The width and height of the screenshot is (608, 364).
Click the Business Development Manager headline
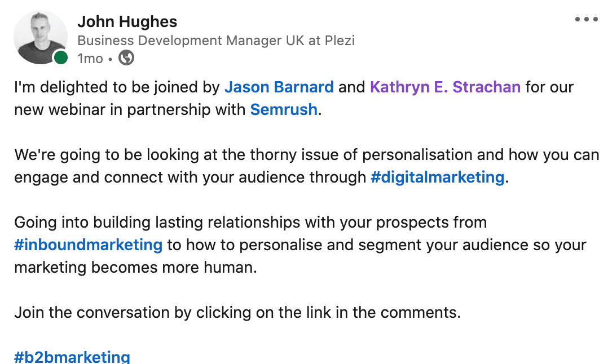click(216, 40)
